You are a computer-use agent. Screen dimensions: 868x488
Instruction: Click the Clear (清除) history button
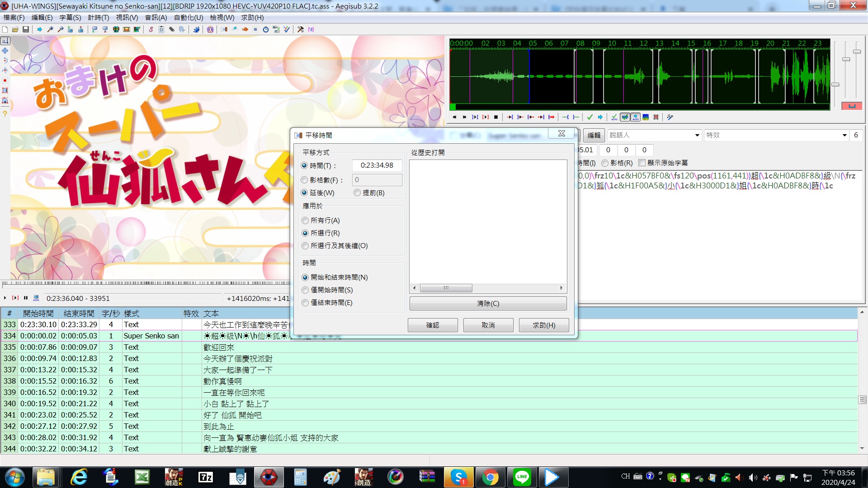point(488,303)
